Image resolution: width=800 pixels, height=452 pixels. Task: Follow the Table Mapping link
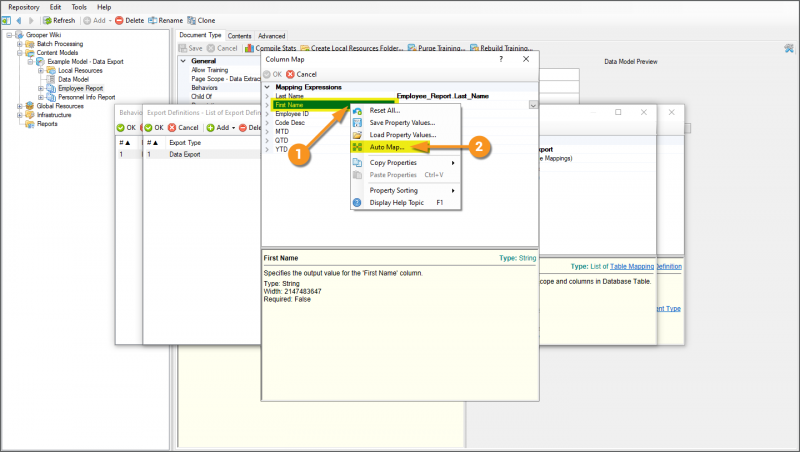[632, 266]
